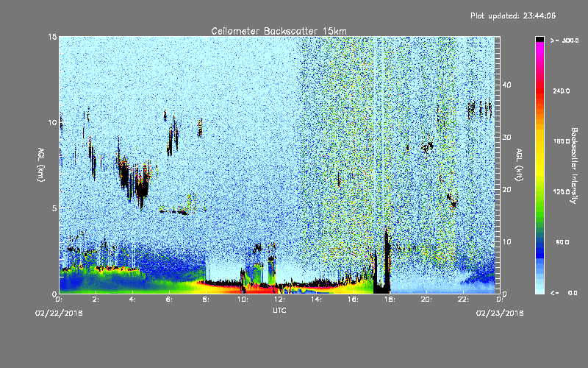Click the "Backscatter Intensity" colorbar title
Viewport: 588px width, 368px height.
(x=574, y=166)
